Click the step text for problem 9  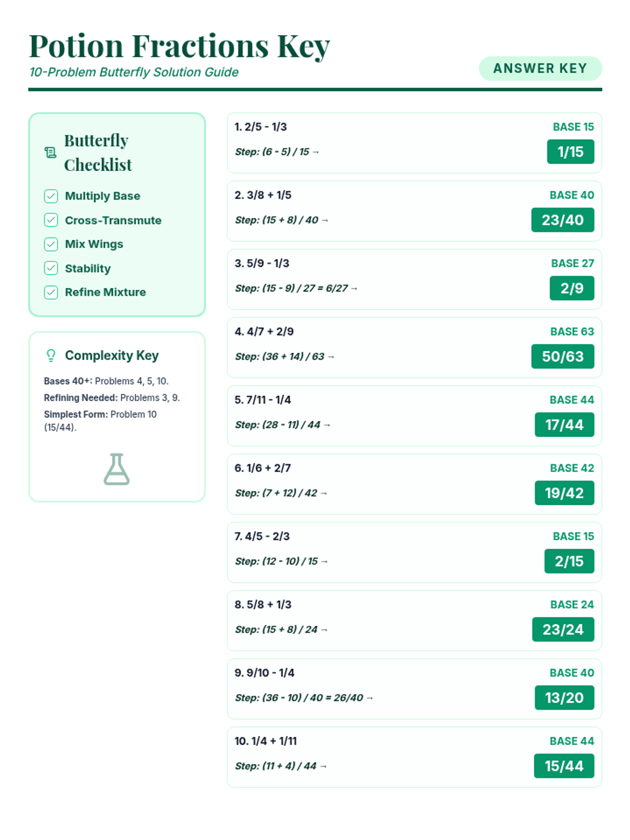point(299,698)
